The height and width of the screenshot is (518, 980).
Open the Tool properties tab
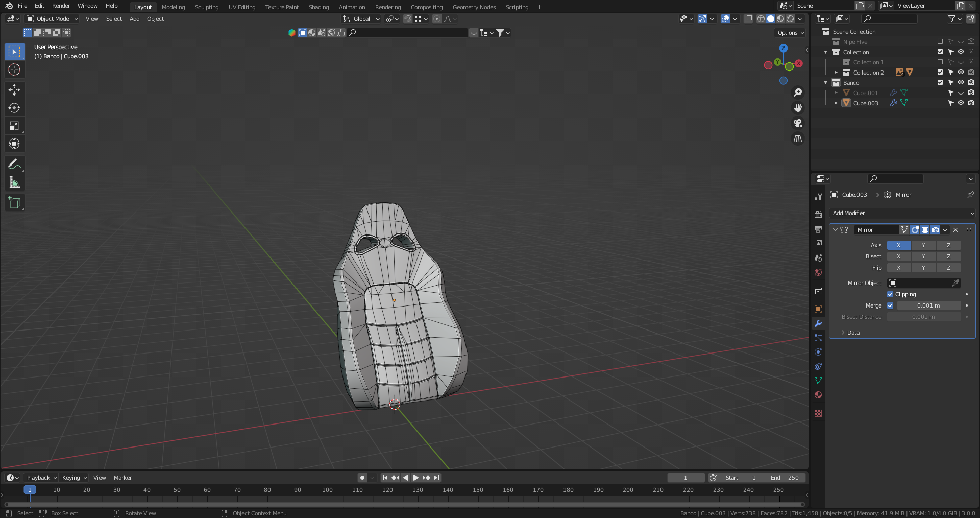818,197
